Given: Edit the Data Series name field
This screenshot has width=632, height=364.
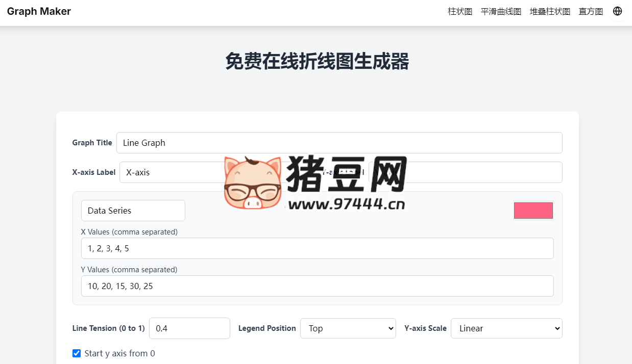Looking at the screenshot, I should [133, 210].
